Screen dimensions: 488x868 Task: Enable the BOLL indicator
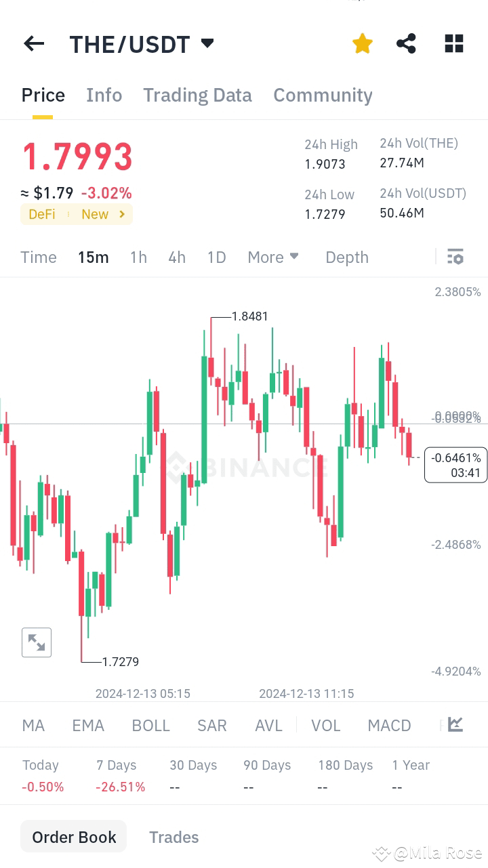point(150,725)
